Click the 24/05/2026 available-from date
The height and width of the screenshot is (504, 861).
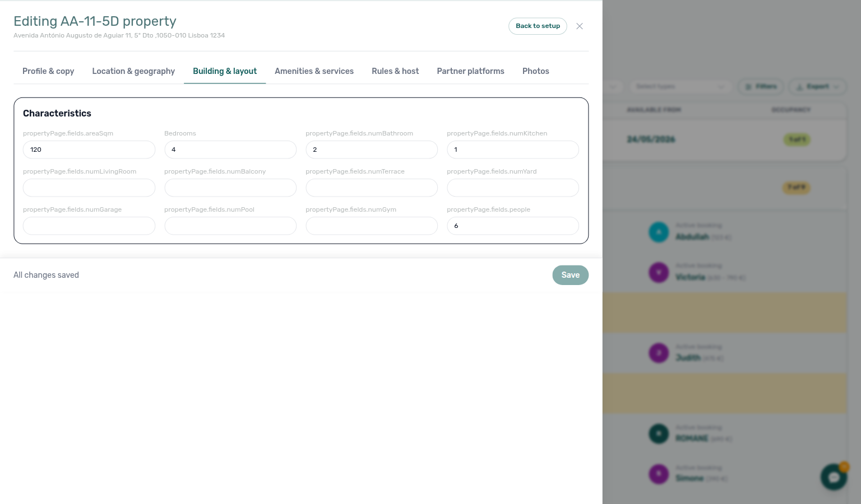pos(651,139)
